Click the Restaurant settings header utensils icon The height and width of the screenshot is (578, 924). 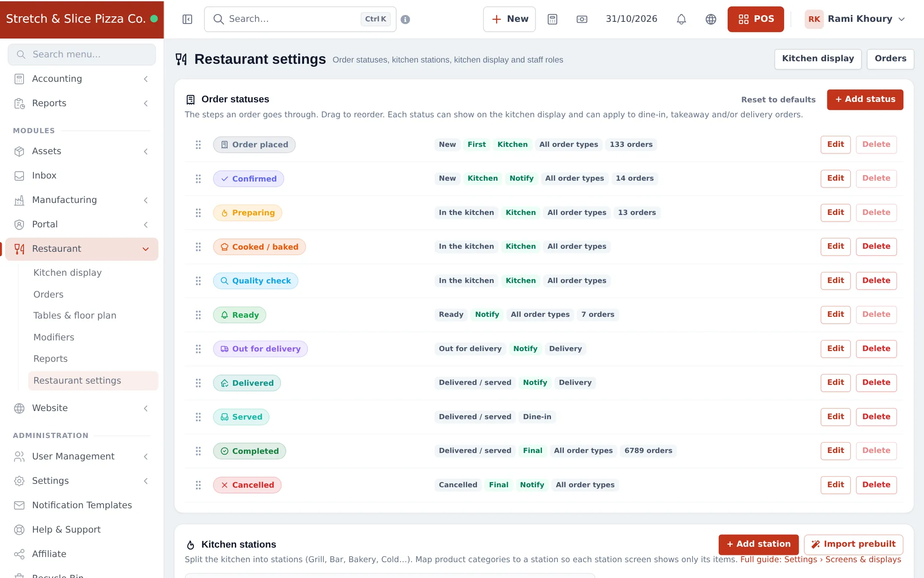pyautogui.click(x=181, y=59)
